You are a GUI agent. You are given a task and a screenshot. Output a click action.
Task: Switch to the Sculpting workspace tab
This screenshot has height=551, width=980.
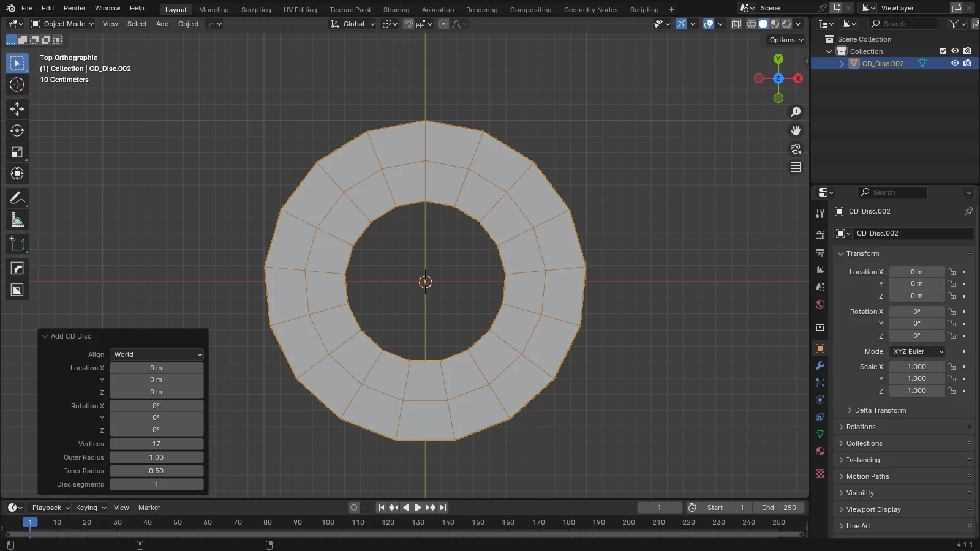pyautogui.click(x=255, y=10)
